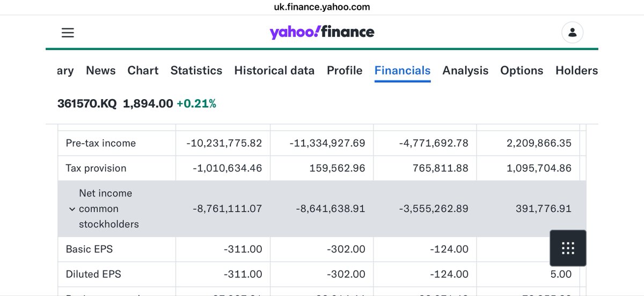
Task: Click the Diluted EPS row label
Action: click(x=93, y=274)
